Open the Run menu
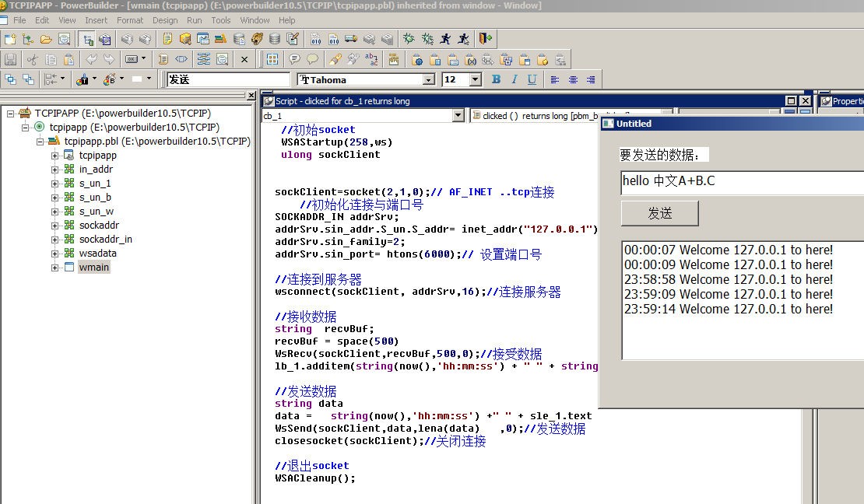 pyautogui.click(x=194, y=20)
